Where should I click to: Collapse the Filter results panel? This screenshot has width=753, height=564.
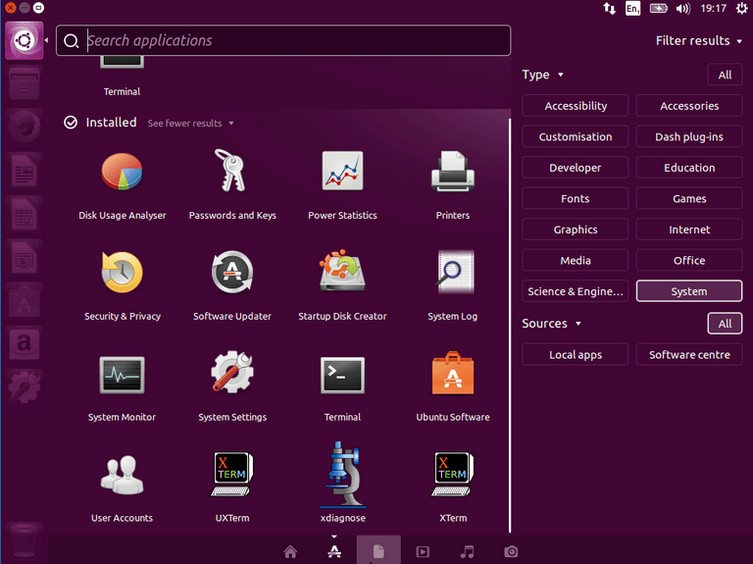coord(699,41)
